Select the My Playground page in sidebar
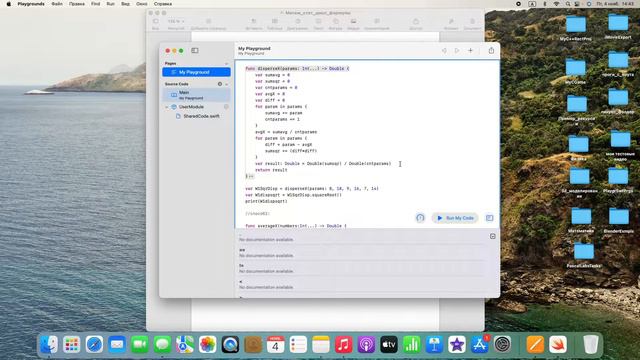 [196, 72]
